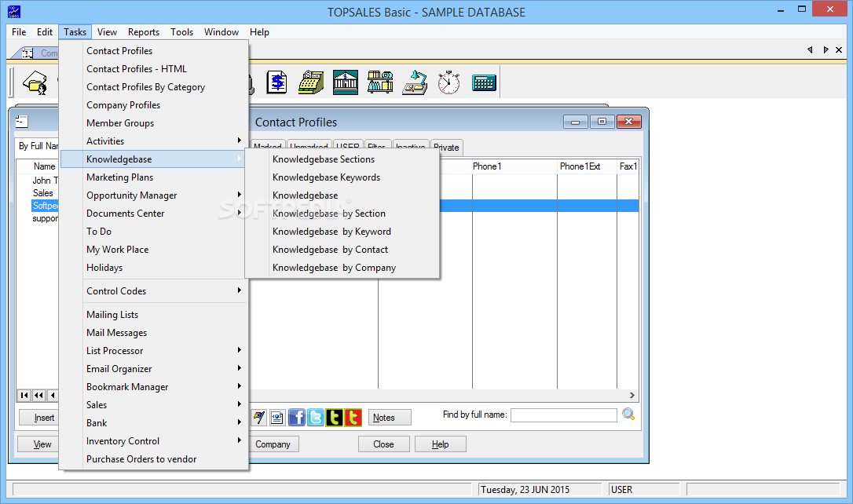Open the Reports menu
Screen dimensions: 853x504
coord(144,32)
